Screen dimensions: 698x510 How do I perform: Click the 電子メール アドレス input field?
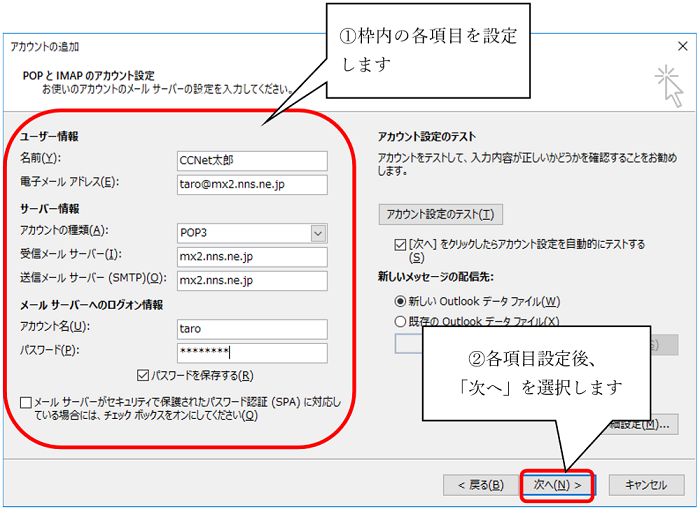[251, 184]
